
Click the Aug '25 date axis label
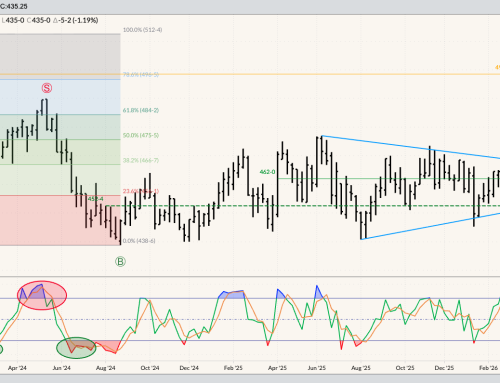click(x=361, y=368)
